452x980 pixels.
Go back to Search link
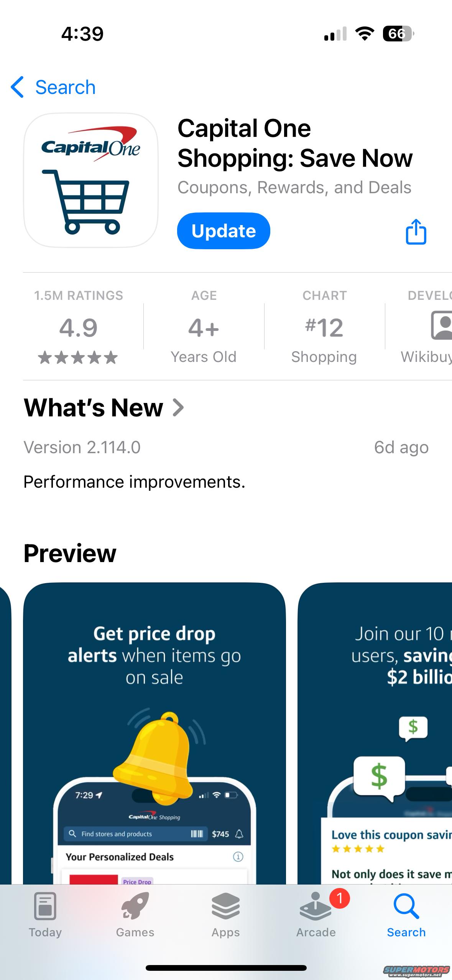65,87
